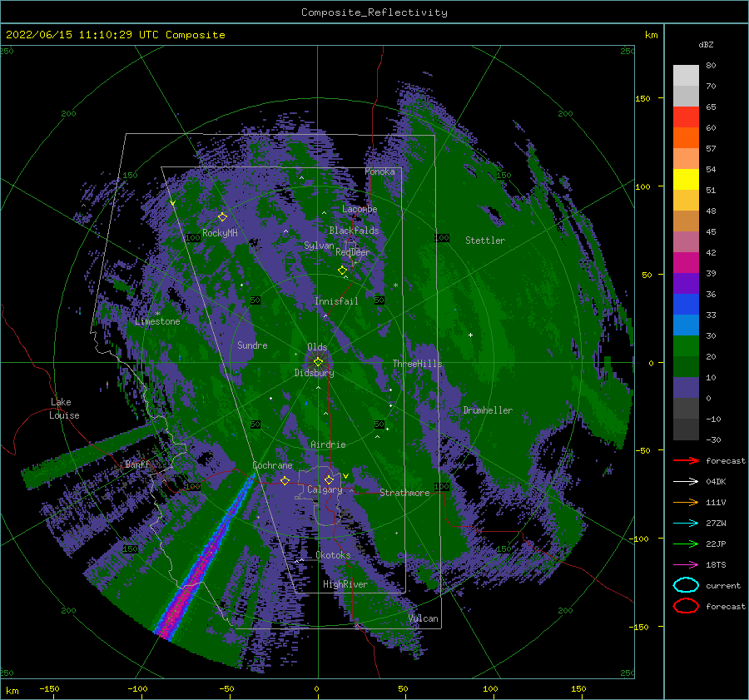This screenshot has height=700, width=749.
Task: Click the Banff label
Action: [137, 464]
